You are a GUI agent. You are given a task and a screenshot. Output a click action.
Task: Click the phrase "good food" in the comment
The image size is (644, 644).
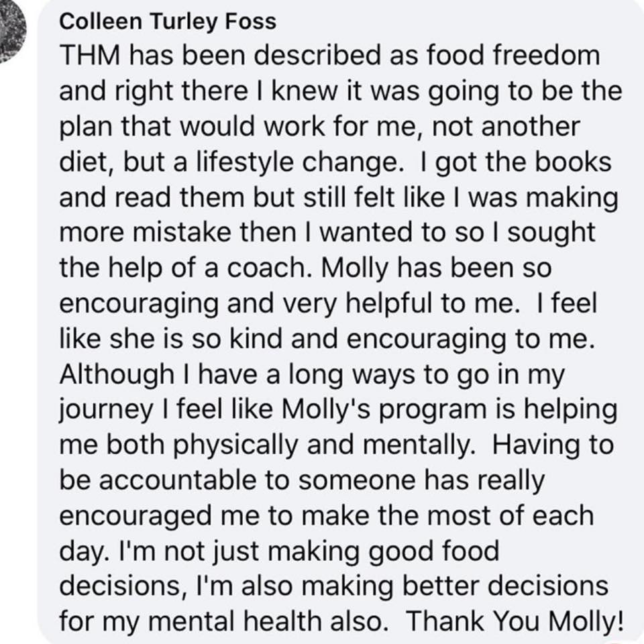(434, 551)
